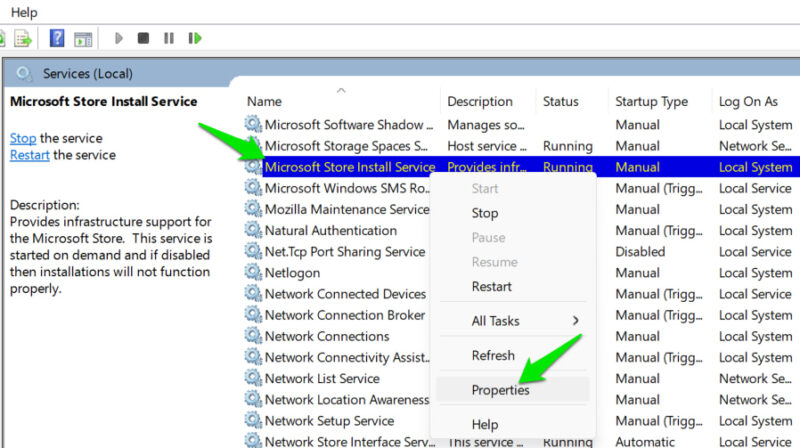
Task: Click the gear icon of Network Connections
Action: [253, 335]
